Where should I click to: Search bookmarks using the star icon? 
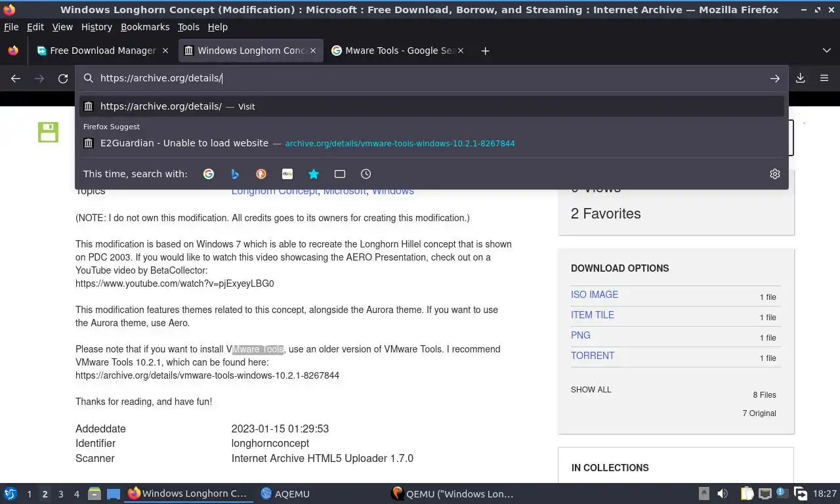coord(314,174)
